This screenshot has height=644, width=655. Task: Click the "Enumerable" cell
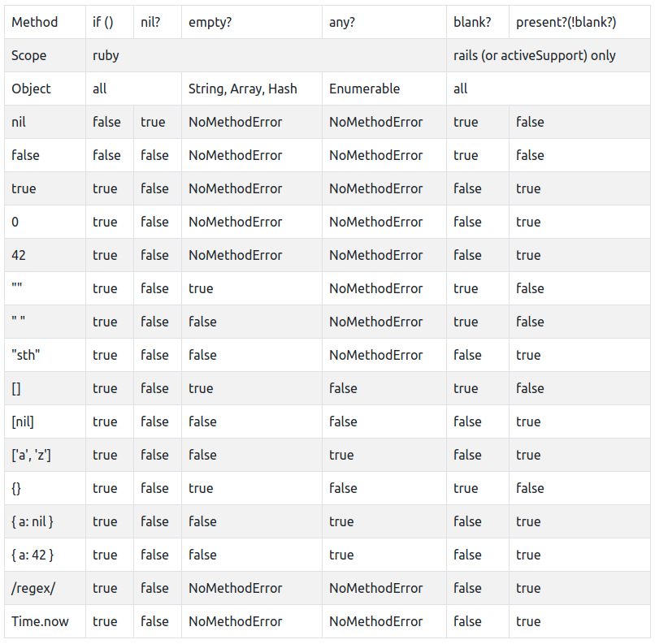(x=364, y=89)
